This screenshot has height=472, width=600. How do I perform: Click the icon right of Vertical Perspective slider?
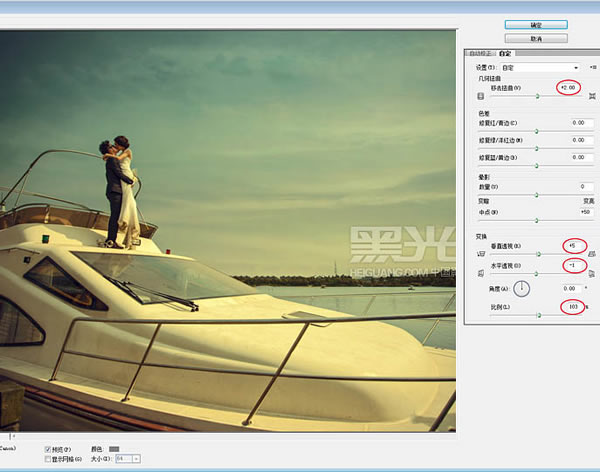pos(592,254)
